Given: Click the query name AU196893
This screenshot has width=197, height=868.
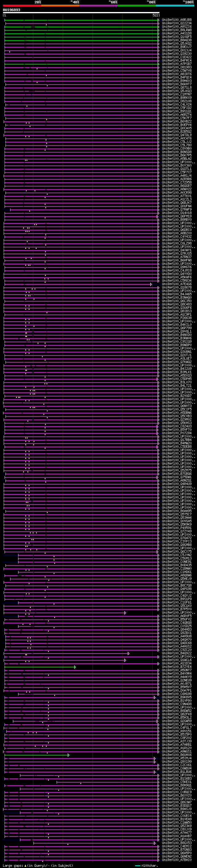Looking at the screenshot, I should tap(11, 10).
